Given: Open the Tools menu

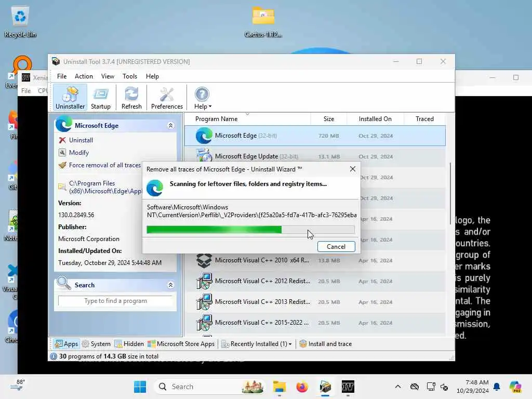Looking at the screenshot, I should click(129, 76).
